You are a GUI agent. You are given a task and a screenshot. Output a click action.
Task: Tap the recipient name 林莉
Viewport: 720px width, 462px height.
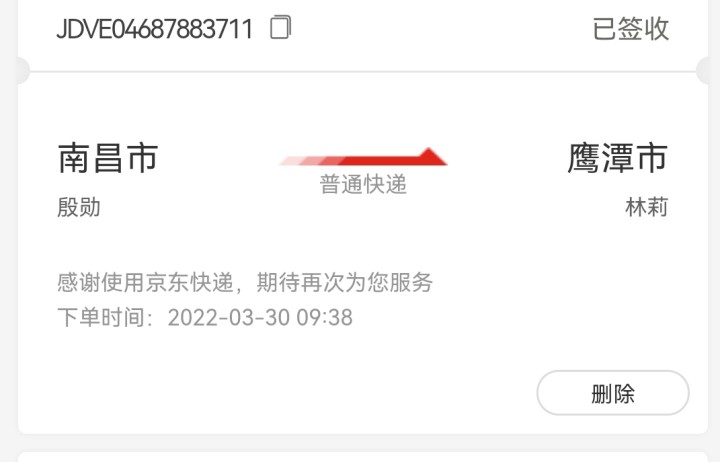pos(647,207)
